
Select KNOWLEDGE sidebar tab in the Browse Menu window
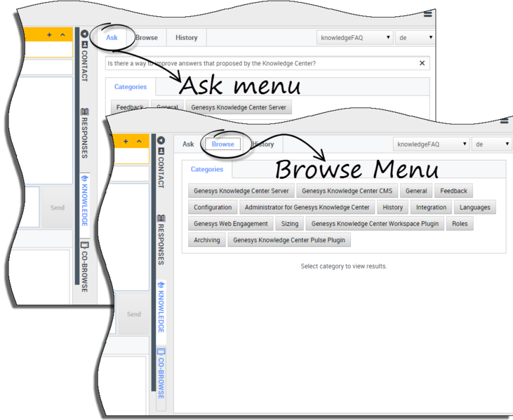point(161,307)
